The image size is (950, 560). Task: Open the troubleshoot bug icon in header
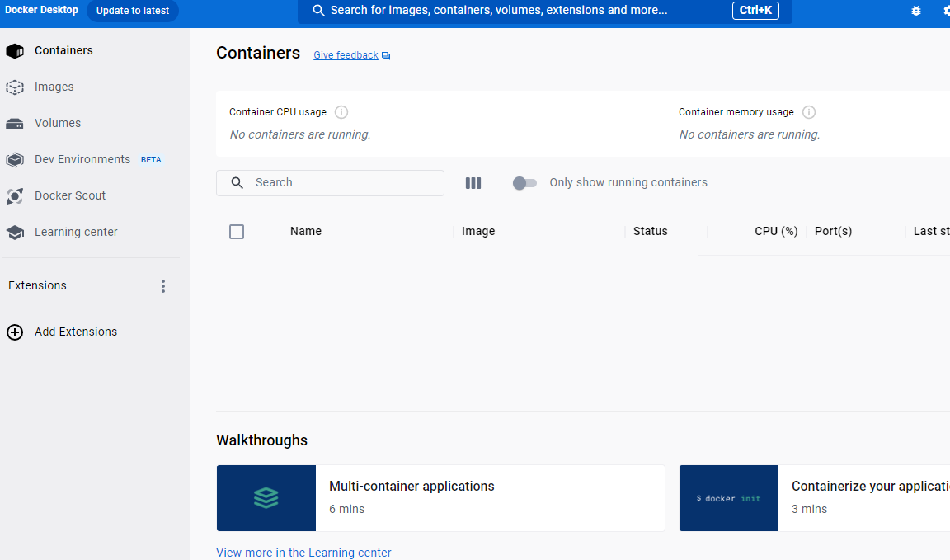coord(916,11)
